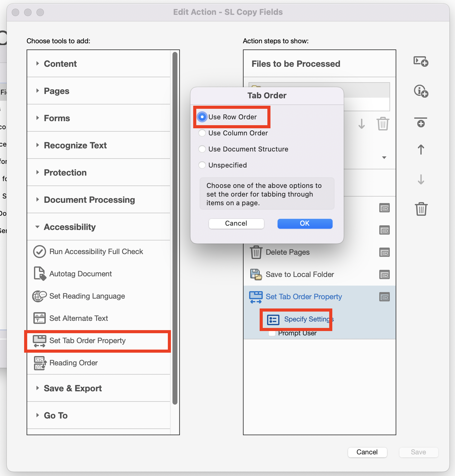Click the Autotag Document icon
Screen dimensions: 455x476
pos(39,274)
